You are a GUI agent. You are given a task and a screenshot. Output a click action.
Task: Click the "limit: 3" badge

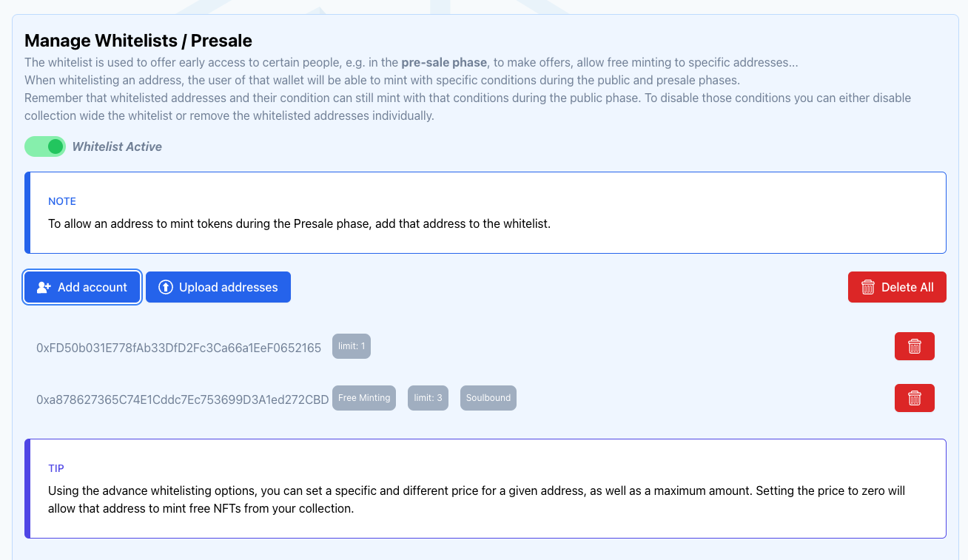click(x=428, y=398)
